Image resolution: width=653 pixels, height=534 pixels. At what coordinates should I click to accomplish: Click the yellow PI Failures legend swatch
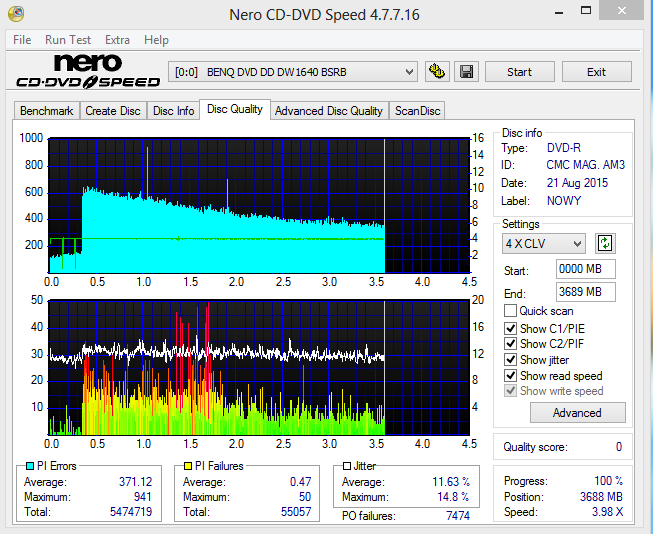coord(188,466)
